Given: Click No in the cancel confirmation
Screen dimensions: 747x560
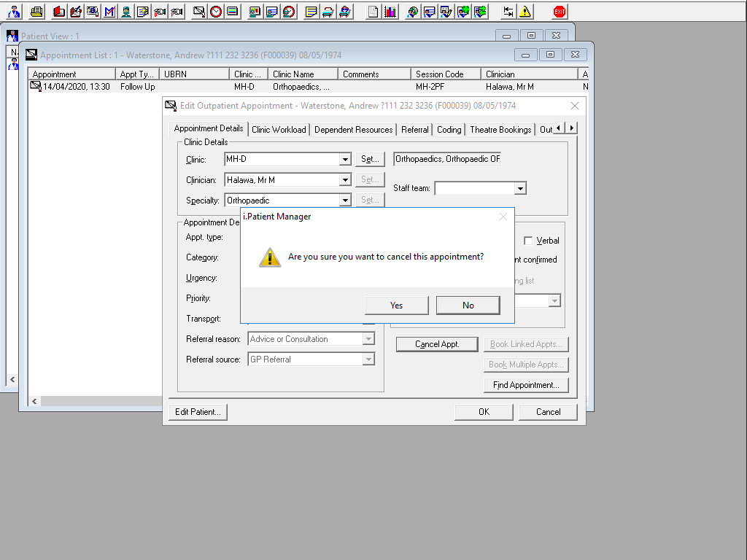Looking at the screenshot, I should point(468,306).
